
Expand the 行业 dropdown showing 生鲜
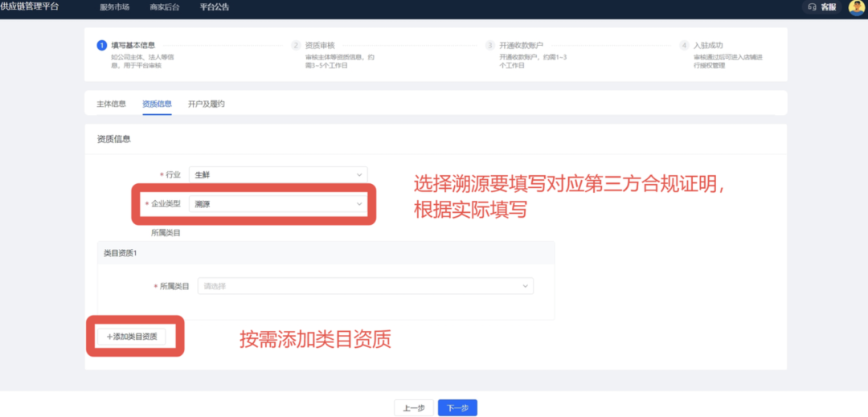pyautogui.click(x=277, y=174)
